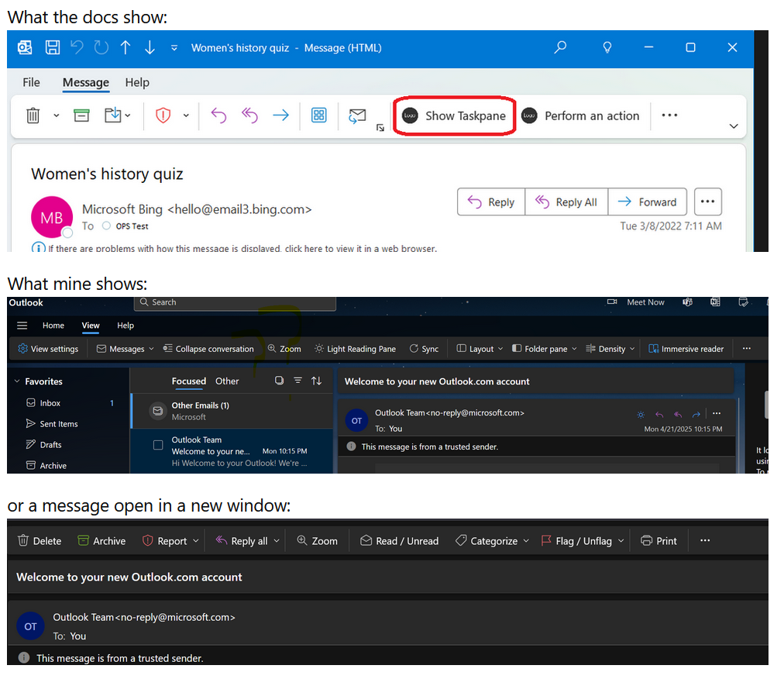Open the quick access customize dropdown
The image size is (784, 686).
tap(174, 48)
